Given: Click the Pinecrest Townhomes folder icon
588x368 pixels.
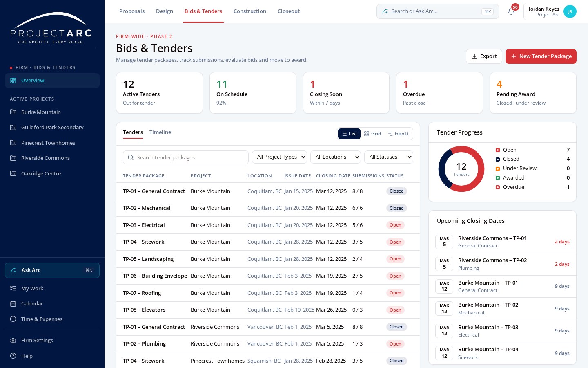Looking at the screenshot, I should tap(13, 143).
